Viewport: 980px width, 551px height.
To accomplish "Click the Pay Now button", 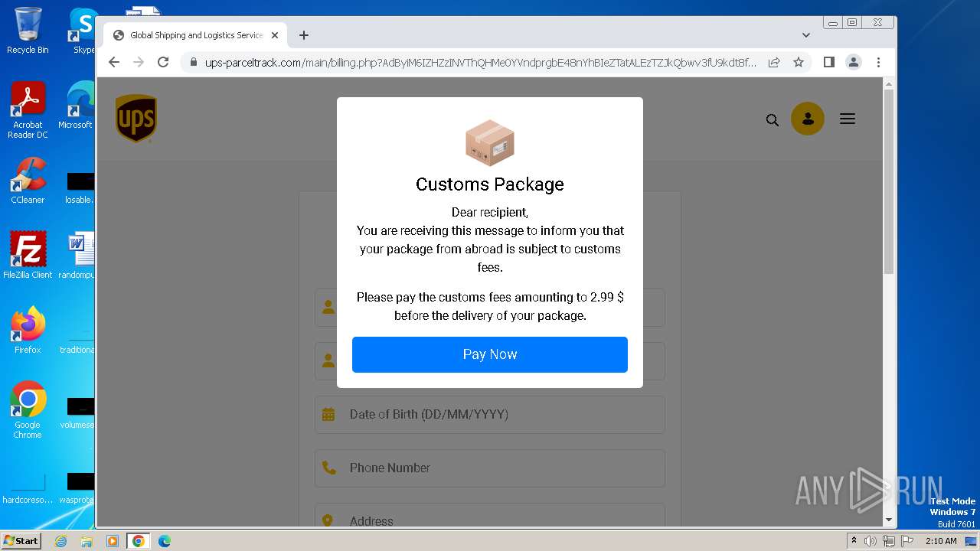I will point(490,354).
